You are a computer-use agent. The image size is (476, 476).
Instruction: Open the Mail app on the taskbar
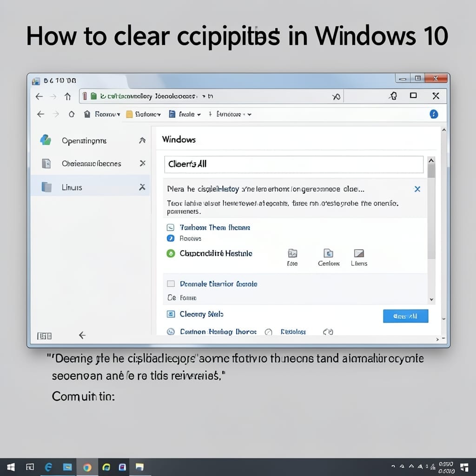click(67, 467)
